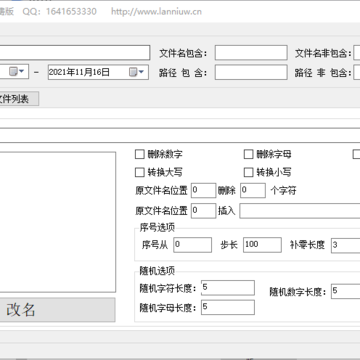
Task: Click the 改名 rename button
Action: [x=57, y=310]
